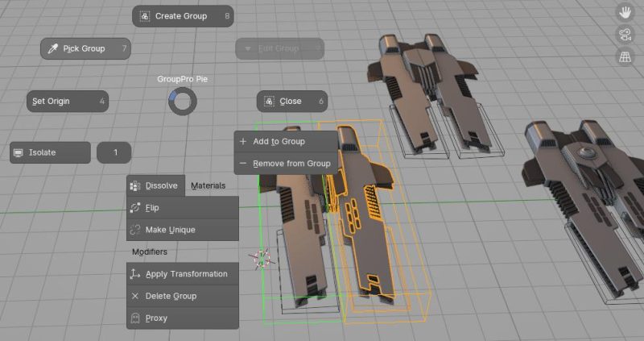Click Make Unique option

point(182,230)
